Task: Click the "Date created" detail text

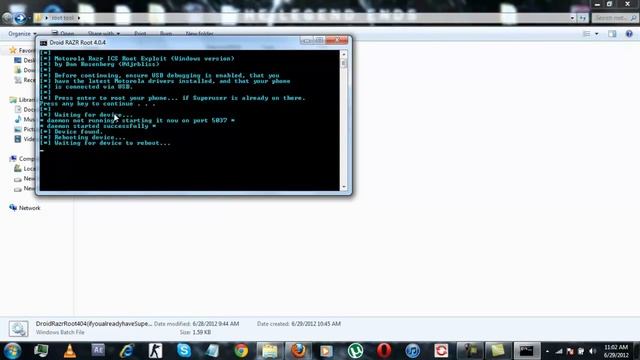Action: pos(299,324)
